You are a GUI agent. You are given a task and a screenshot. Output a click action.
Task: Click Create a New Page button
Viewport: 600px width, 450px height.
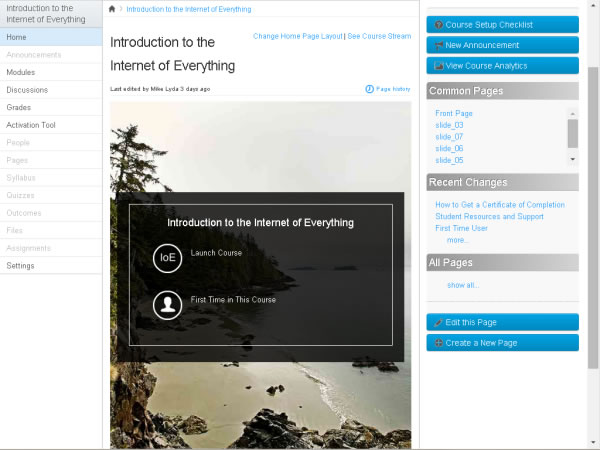click(502, 343)
